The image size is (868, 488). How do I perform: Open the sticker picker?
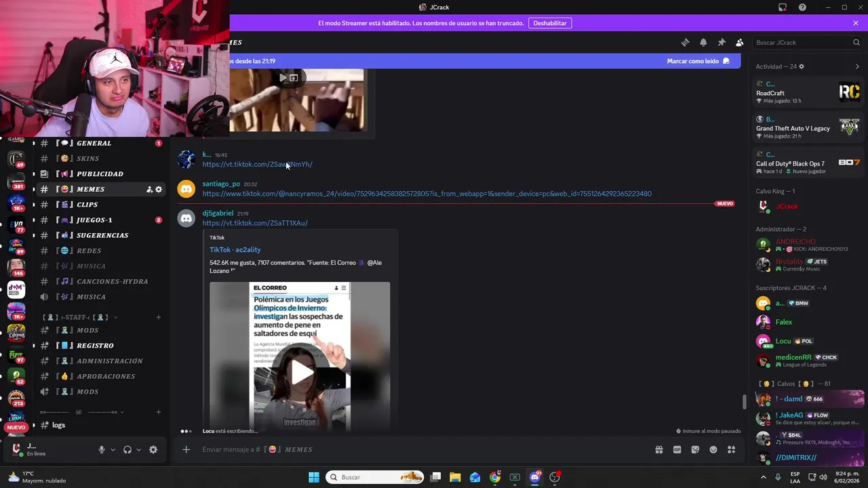point(695,449)
